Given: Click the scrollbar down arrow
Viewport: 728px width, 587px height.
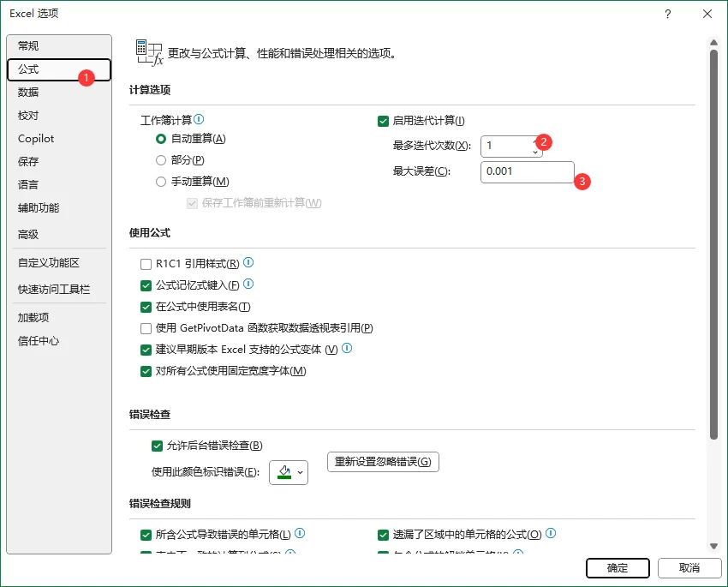Looking at the screenshot, I should 713,546.
